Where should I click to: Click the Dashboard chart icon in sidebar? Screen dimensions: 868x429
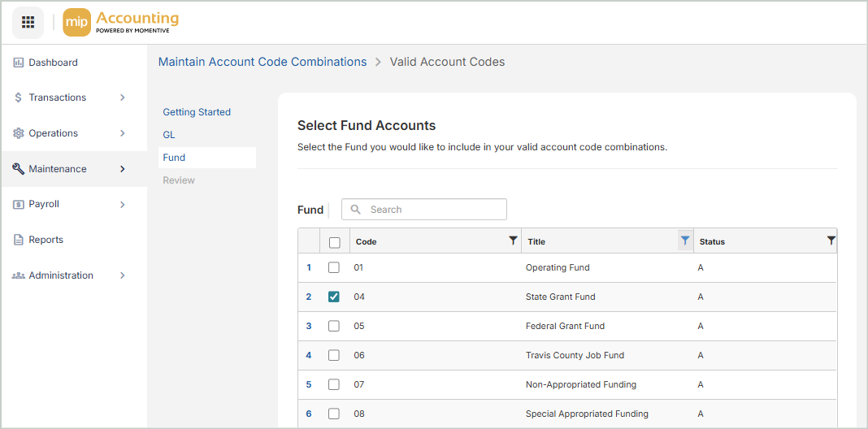point(18,63)
